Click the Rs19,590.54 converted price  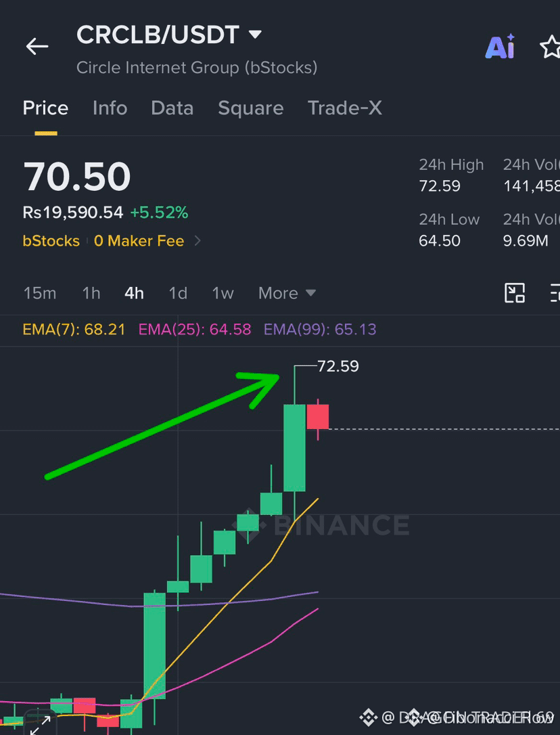tap(72, 213)
